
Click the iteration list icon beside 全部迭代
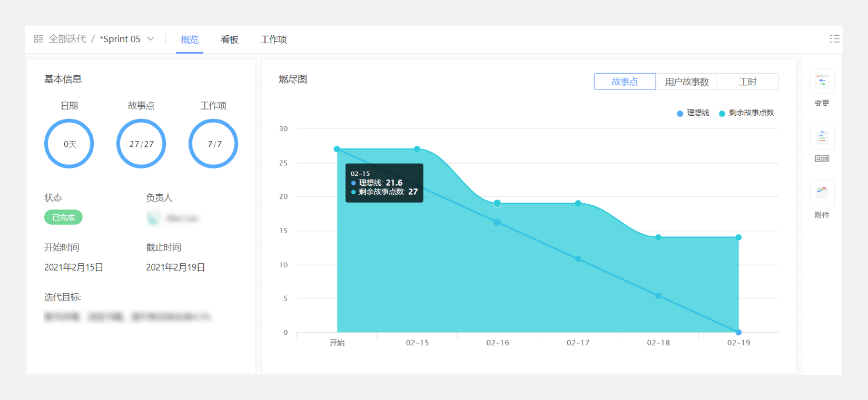tap(38, 39)
